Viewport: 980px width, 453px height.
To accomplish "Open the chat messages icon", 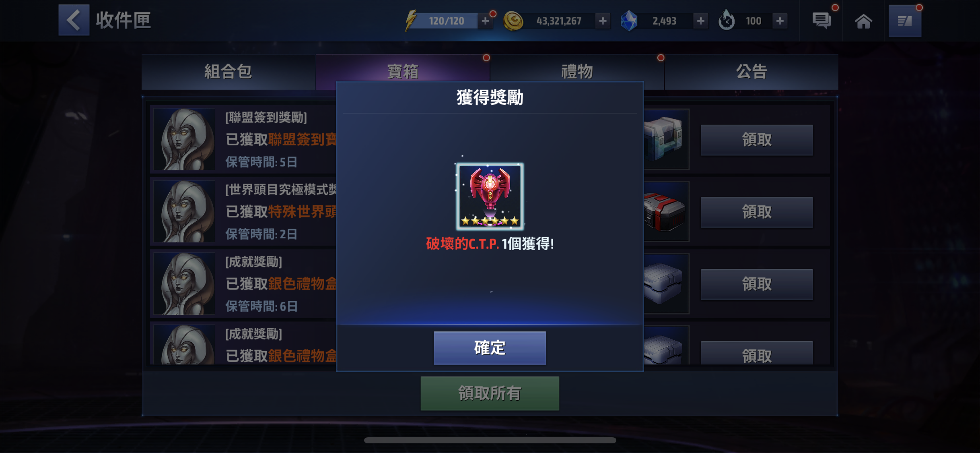I will coord(821,21).
